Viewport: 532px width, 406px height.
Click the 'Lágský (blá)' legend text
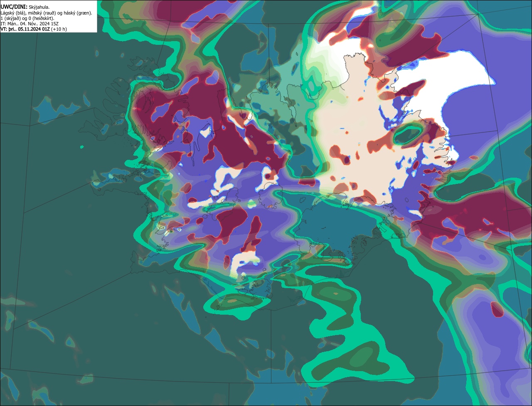coord(12,13)
